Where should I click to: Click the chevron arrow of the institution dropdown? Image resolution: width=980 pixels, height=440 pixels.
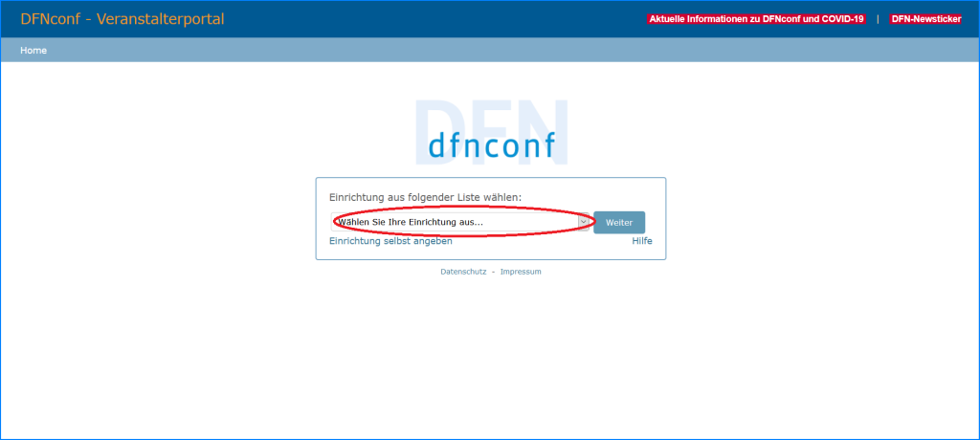tap(583, 222)
